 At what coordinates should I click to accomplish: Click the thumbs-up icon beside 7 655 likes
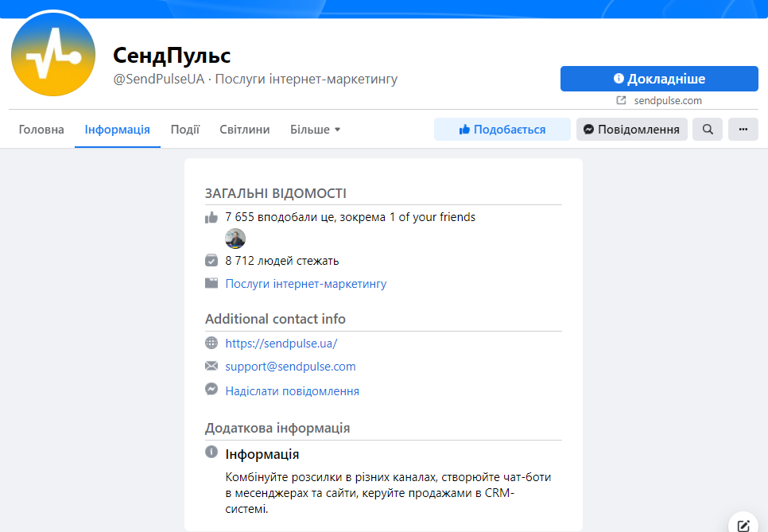(211, 217)
